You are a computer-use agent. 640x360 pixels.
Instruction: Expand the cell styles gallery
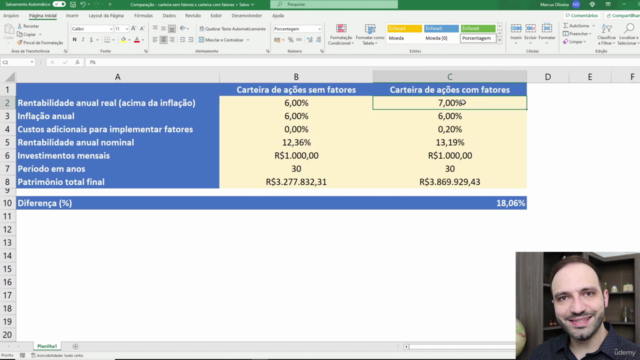[x=500, y=40]
